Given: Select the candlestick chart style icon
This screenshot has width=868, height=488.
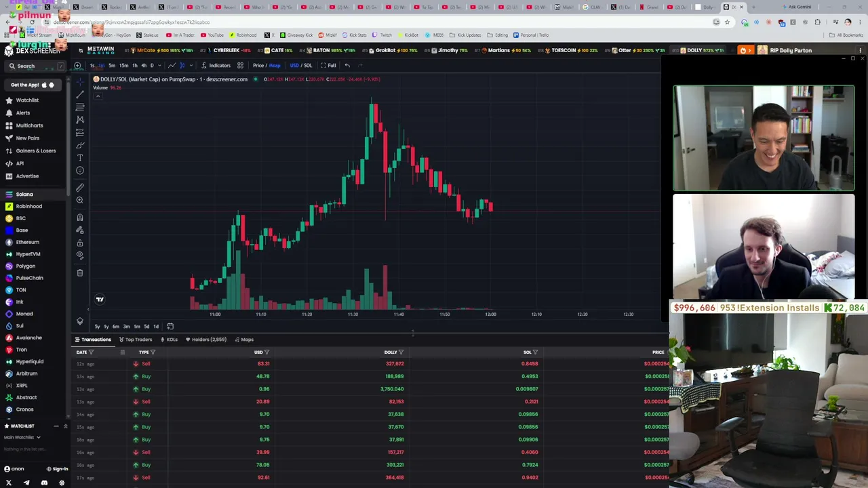Looking at the screenshot, I should click(182, 66).
